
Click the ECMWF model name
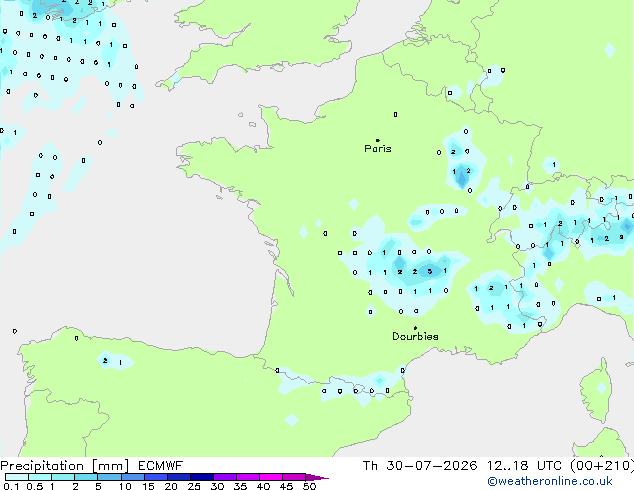tap(161, 466)
